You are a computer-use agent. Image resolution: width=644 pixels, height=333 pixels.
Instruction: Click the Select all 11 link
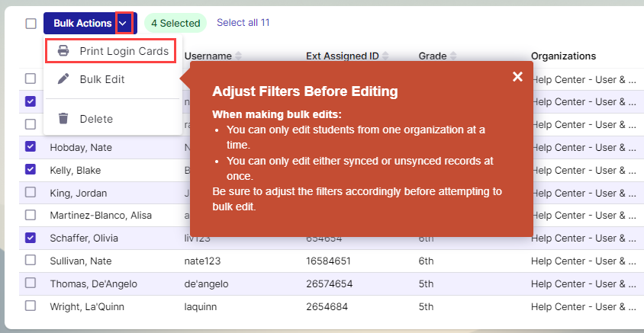(243, 23)
